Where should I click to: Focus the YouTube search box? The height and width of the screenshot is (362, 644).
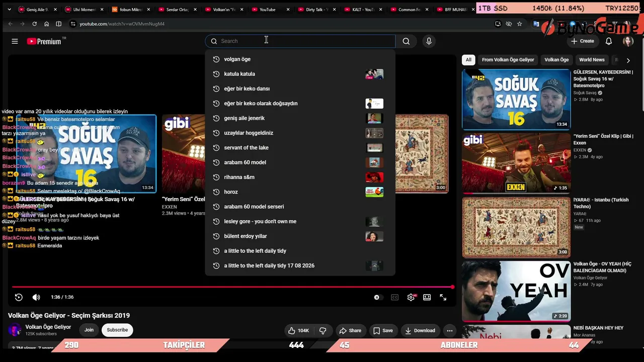click(x=300, y=41)
